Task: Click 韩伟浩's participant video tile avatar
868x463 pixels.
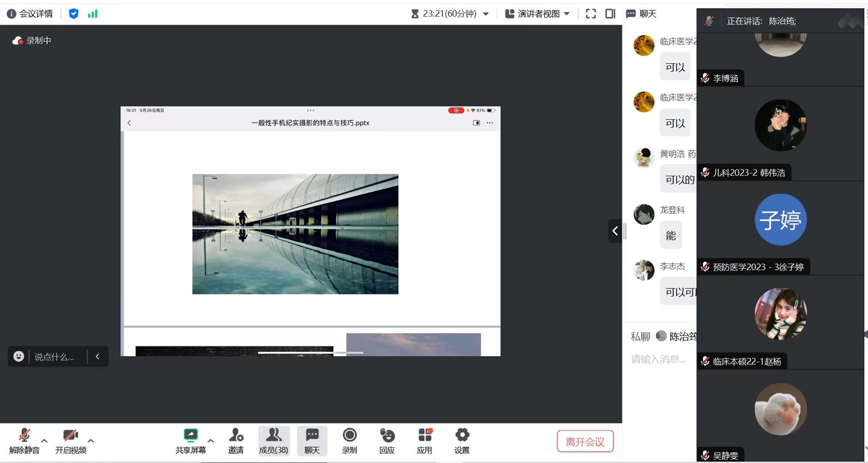Action: point(781,125)
